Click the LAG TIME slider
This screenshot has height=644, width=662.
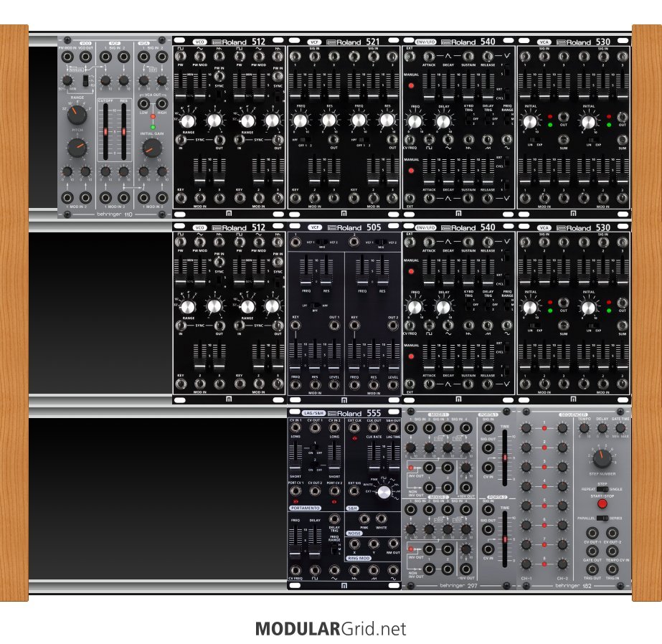click(x=394, y=457)
